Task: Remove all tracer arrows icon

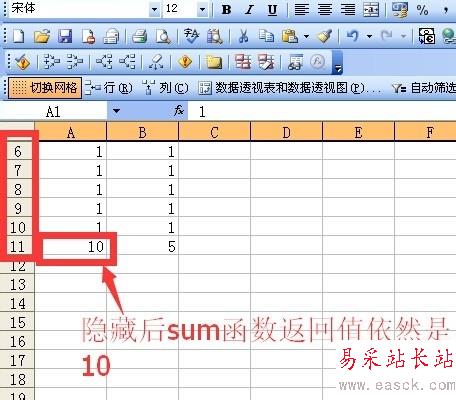Action: pos(156,62)
